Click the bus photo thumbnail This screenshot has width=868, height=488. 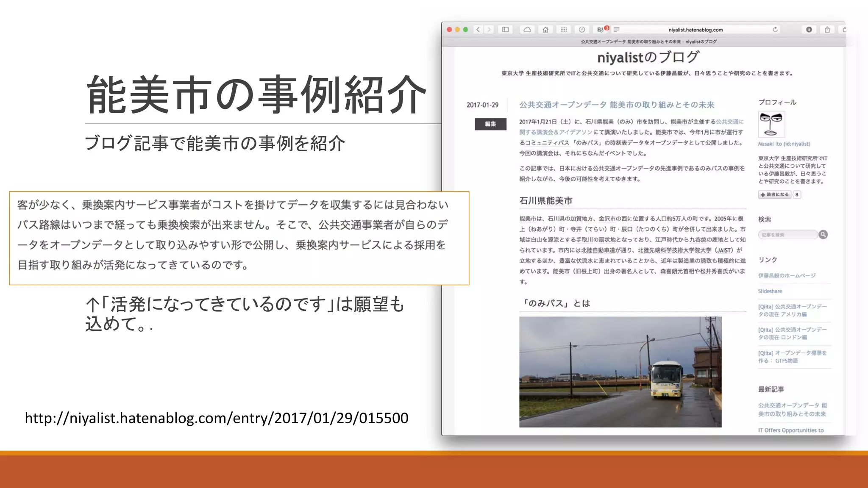click(x=620, y=372)
